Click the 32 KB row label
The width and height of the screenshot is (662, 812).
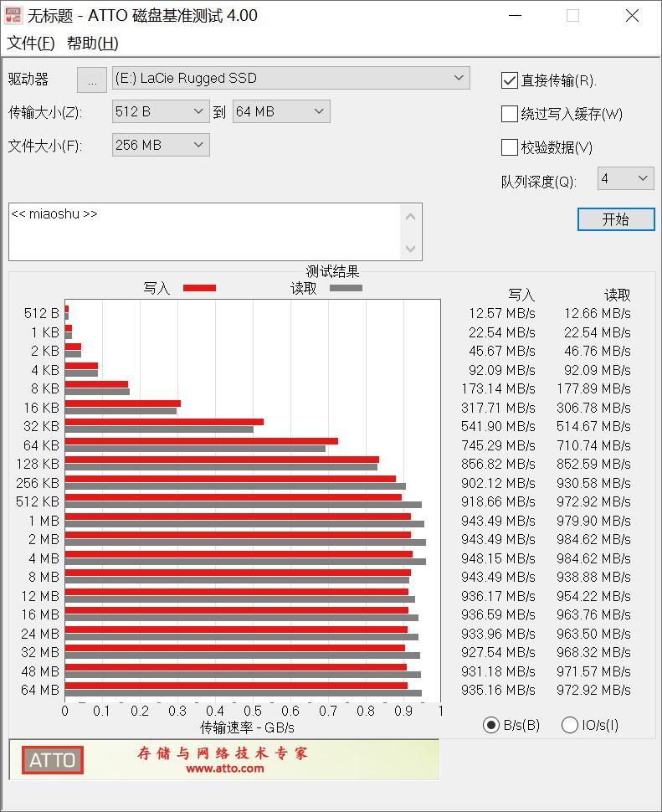point(41,426)
